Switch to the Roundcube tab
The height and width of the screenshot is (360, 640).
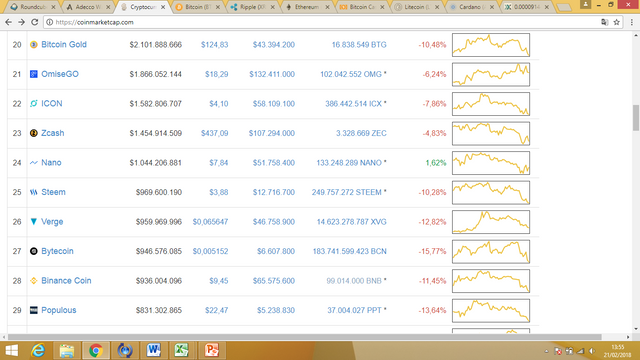[x=33, y=7]
